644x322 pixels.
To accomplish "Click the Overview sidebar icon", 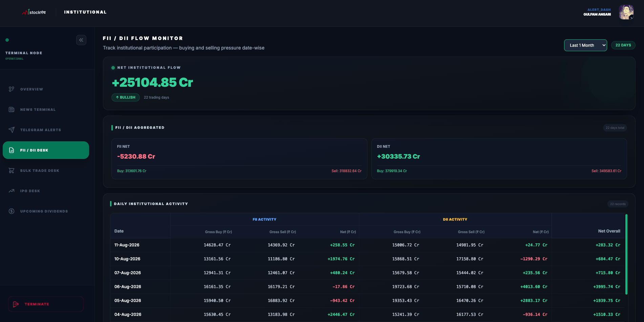I will [x=12, y=89].
